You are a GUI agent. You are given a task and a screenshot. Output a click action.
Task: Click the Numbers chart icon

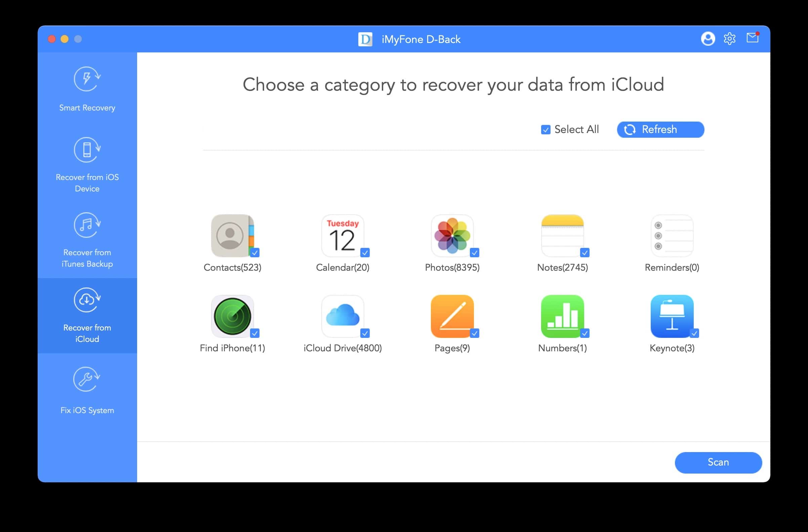[562, 316]
